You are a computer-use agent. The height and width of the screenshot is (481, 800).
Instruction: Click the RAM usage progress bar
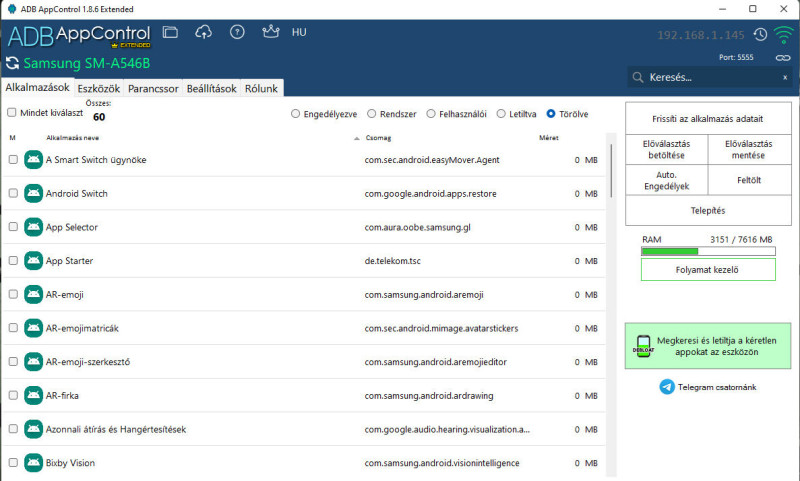click(708, 251)
